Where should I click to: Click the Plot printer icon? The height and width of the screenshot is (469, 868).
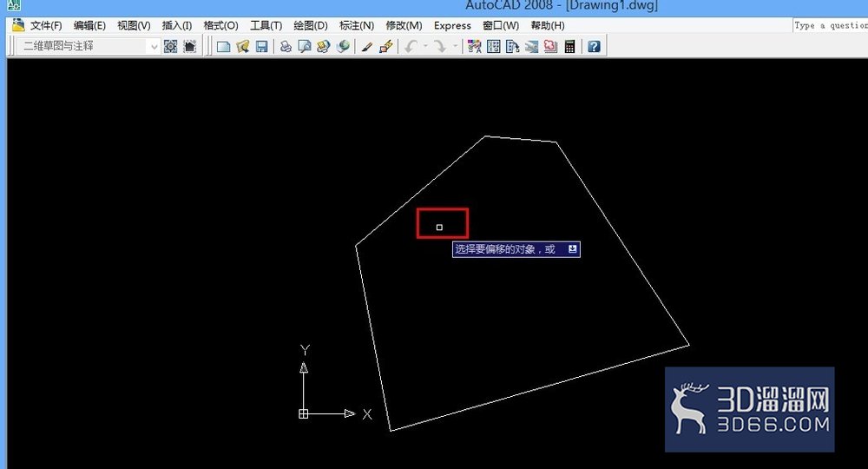coord(286,47)
